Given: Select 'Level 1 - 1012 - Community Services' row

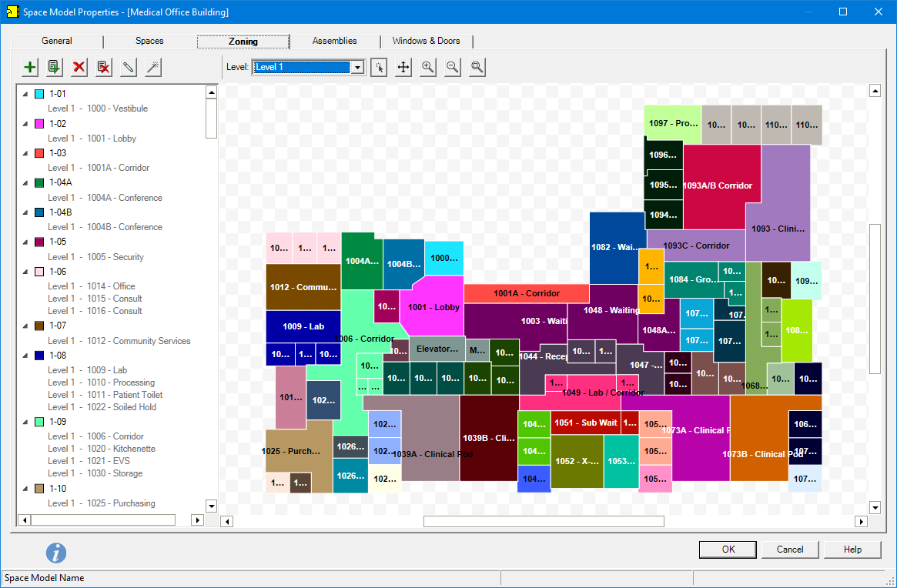Looking at the screenshot, I should click(119, 341).
